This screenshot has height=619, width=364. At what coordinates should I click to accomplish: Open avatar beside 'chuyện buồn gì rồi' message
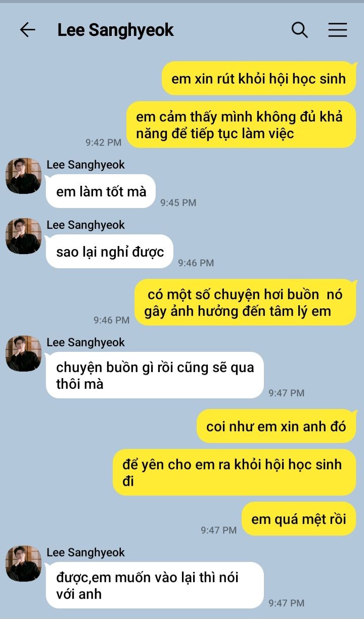pos(23,353)
